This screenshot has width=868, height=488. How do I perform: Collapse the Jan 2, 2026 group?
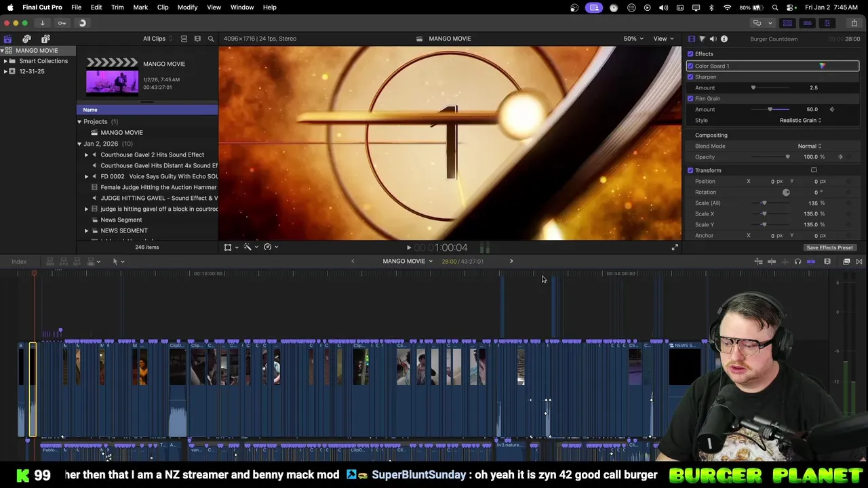coord(79,144)
